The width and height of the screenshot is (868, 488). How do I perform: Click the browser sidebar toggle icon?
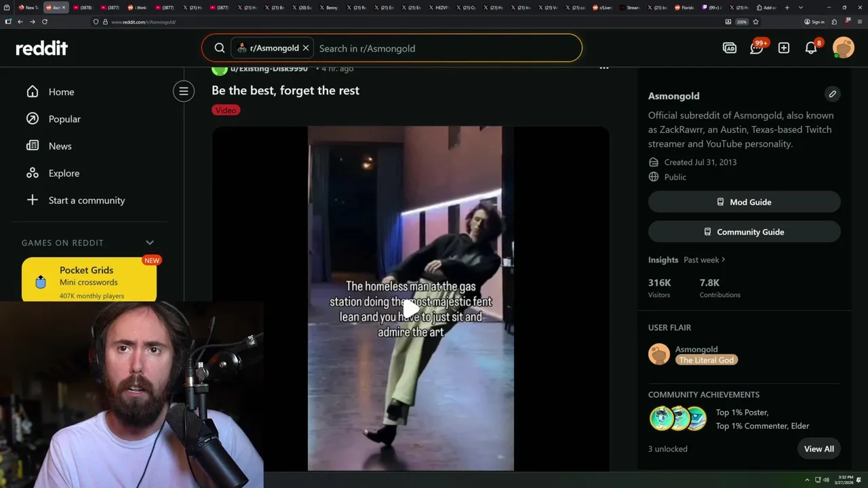8,22
